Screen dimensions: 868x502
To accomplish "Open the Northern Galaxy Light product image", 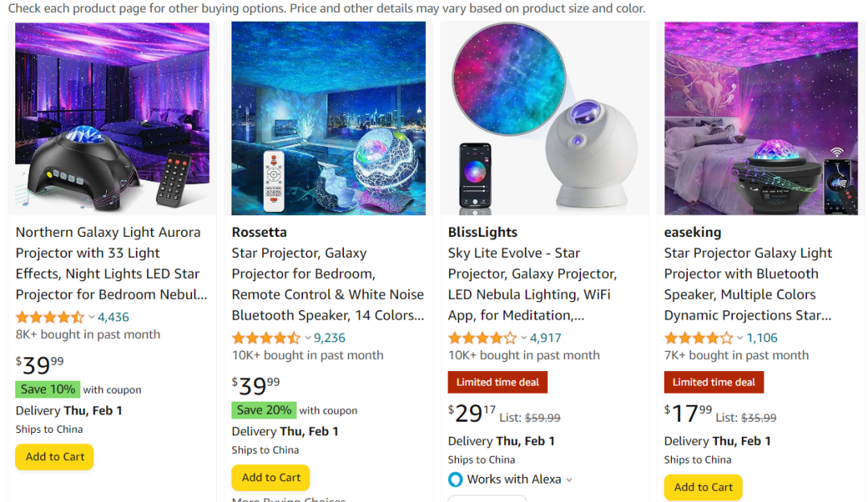I will point(113,118).
